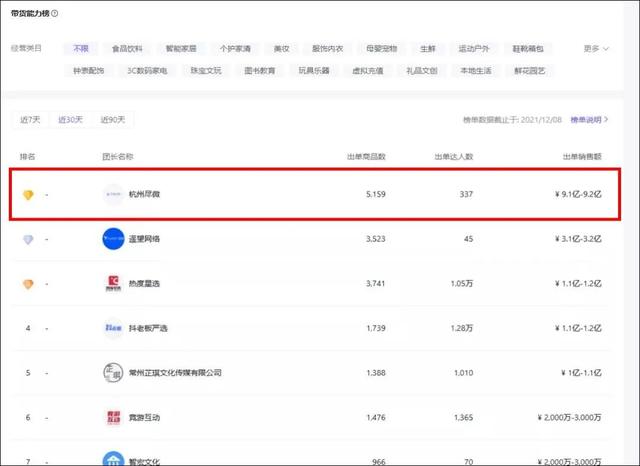640x466 pixels.
Task: Click the 1,365 creators count cell
Action: [x=464, y=417]
